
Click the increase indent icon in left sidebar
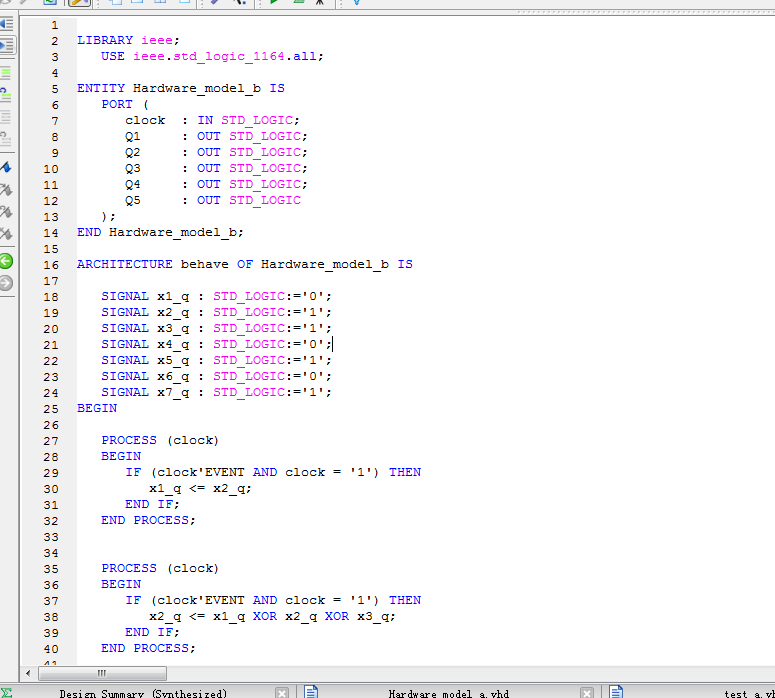pos(6,45)
